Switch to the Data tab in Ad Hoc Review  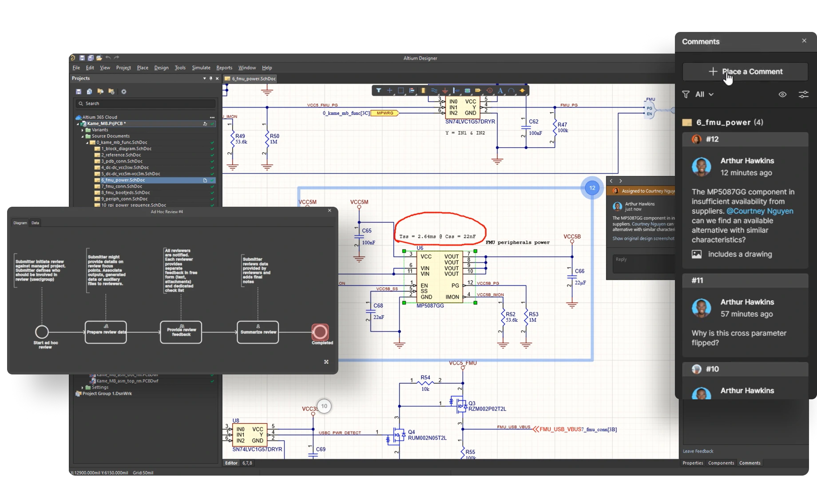tap(36, 223)
